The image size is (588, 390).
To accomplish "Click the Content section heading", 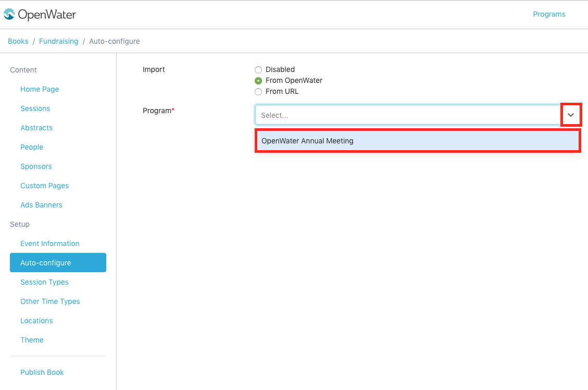I will point(23,70).
